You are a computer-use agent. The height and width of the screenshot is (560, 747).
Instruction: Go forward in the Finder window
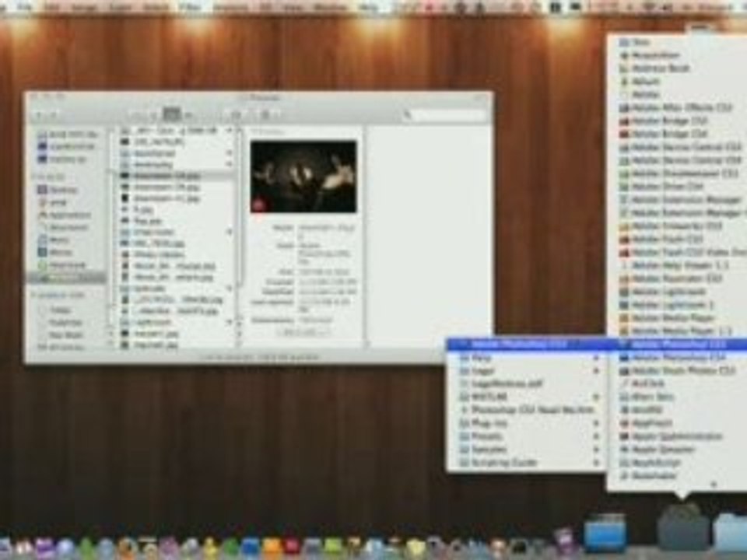point(54,115)
